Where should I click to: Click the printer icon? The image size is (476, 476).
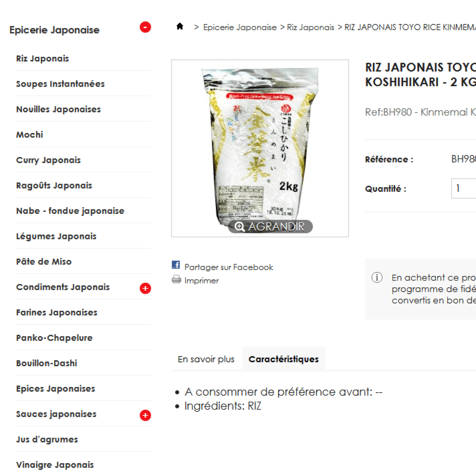[x=176, y=279]
